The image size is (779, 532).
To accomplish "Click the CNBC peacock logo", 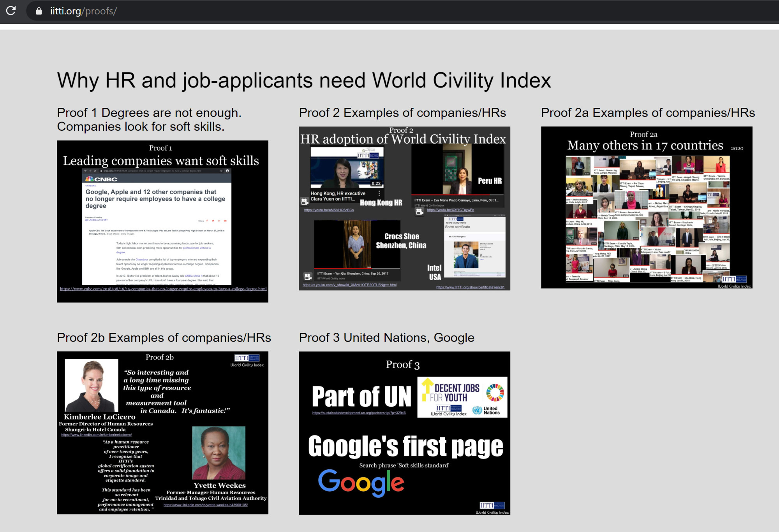I will (90, 179).
